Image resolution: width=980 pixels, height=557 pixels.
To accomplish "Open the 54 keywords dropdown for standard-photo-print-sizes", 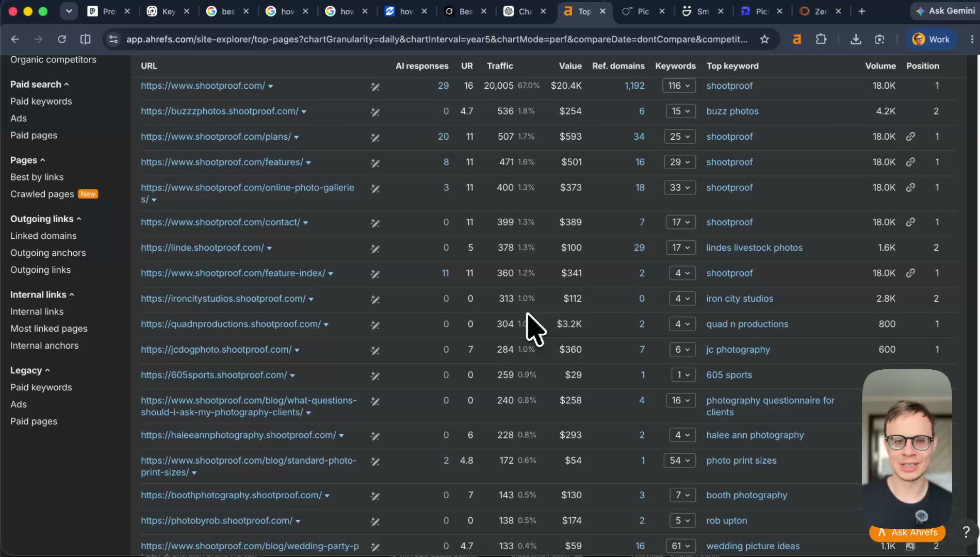I will click(680, 461).
